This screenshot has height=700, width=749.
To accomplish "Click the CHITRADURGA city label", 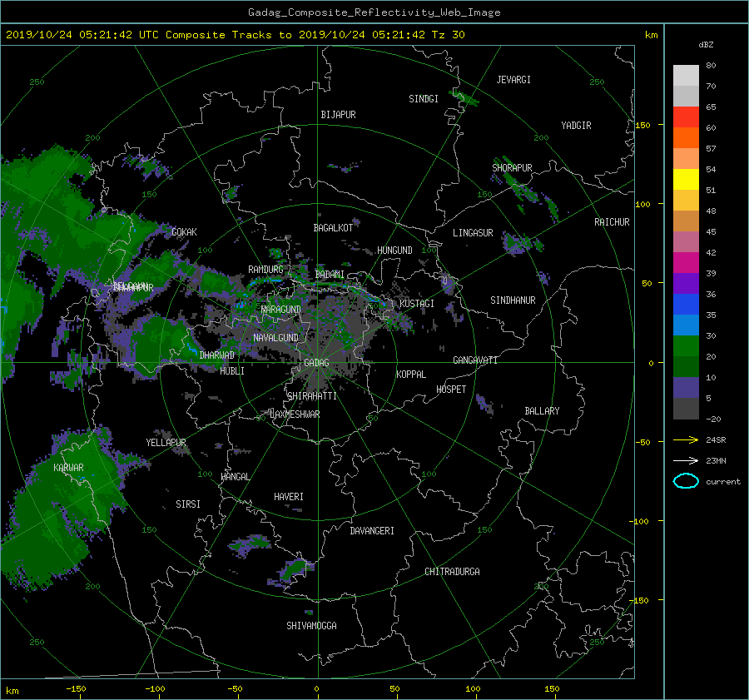I will (x=452, y=572).
